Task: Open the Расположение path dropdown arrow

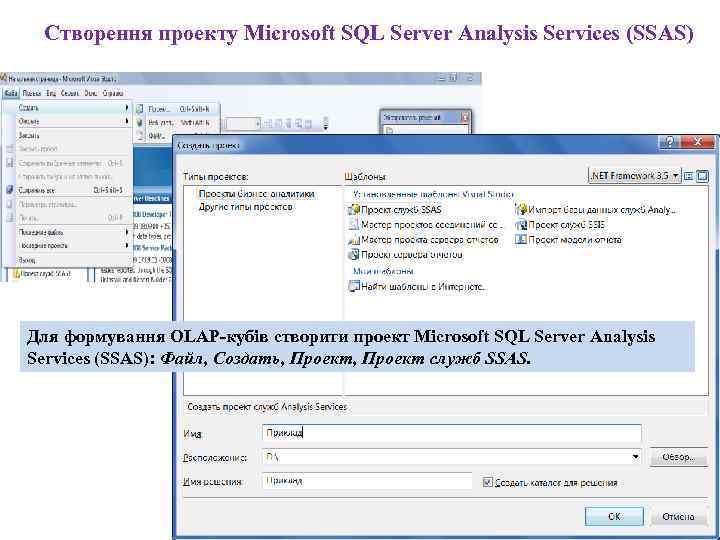Action: coord(636,457)
